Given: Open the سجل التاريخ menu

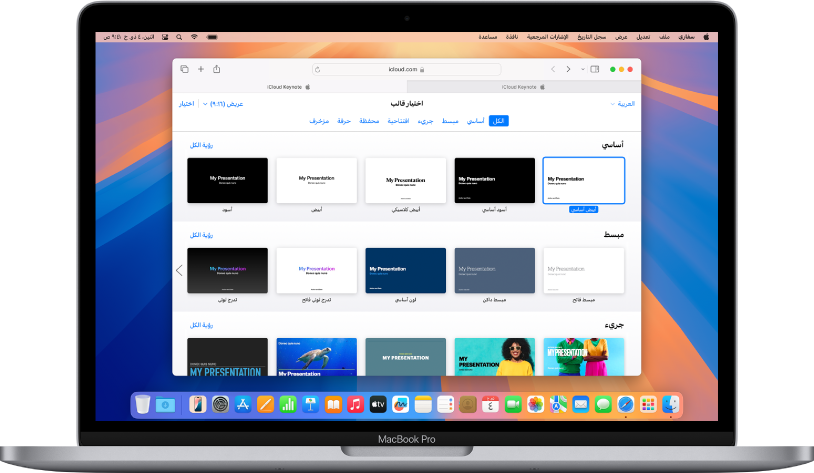Looking at the screenshot, I should coord(592,37).
